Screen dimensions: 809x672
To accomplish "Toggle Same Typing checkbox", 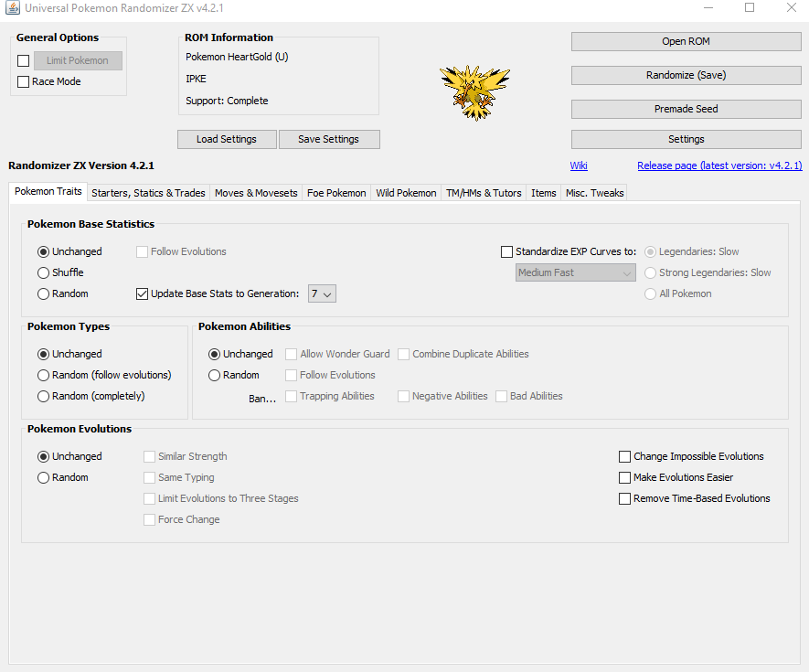I will pyautogui.click(x=149, y=477).
